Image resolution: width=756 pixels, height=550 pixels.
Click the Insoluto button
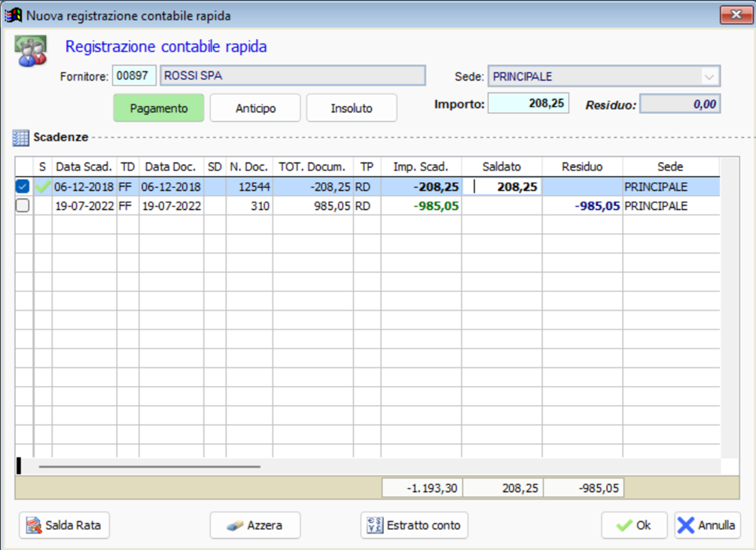pos(351,108)
